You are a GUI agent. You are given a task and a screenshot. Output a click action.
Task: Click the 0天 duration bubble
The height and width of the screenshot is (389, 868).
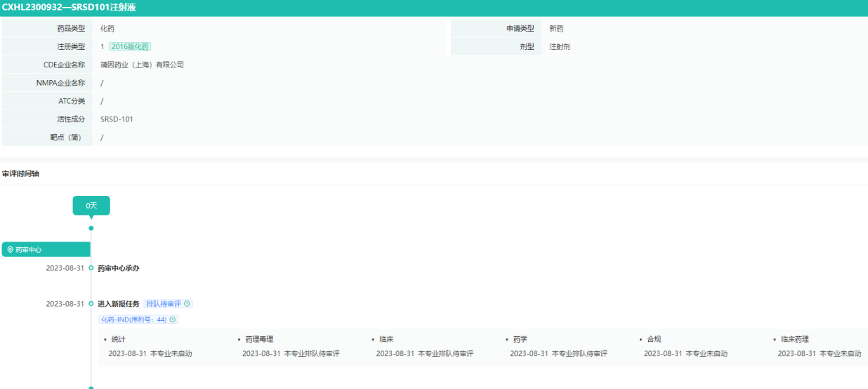[91, 206]
